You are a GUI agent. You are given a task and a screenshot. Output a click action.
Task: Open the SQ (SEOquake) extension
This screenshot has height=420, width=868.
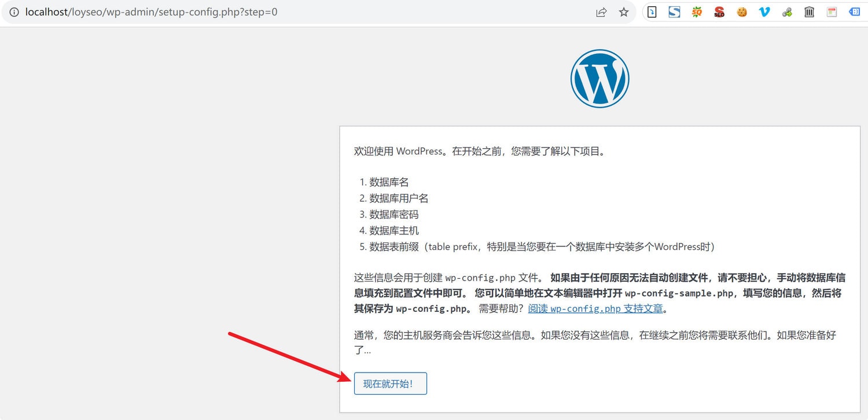coord(697,12)
